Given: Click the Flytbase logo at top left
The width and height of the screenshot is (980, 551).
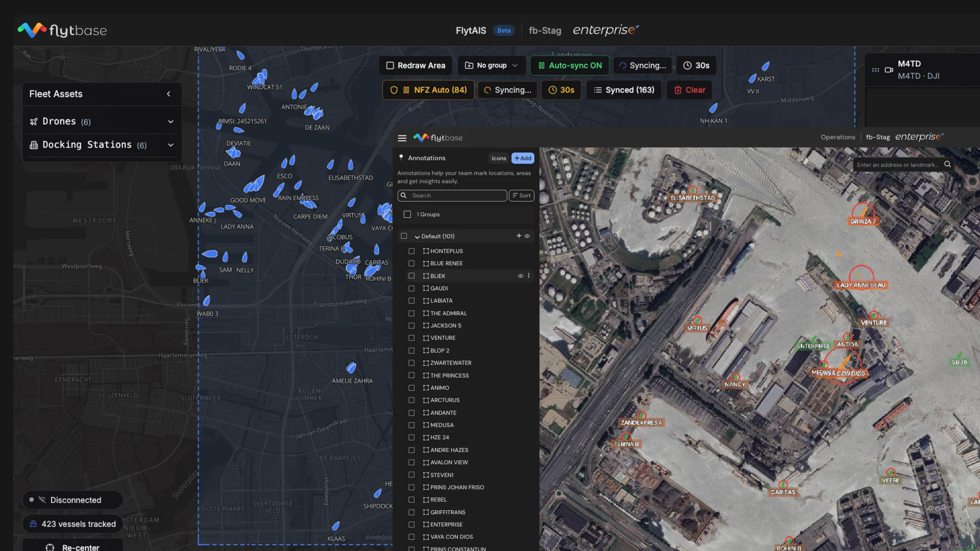Looking at the screenshot, I should [x=62, y=30].
